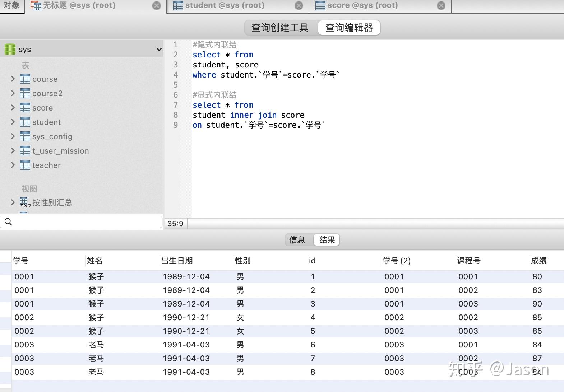This screenshot has height=392, width=564.
Task: Expand the teacher table node
Action: click(13, 165)
